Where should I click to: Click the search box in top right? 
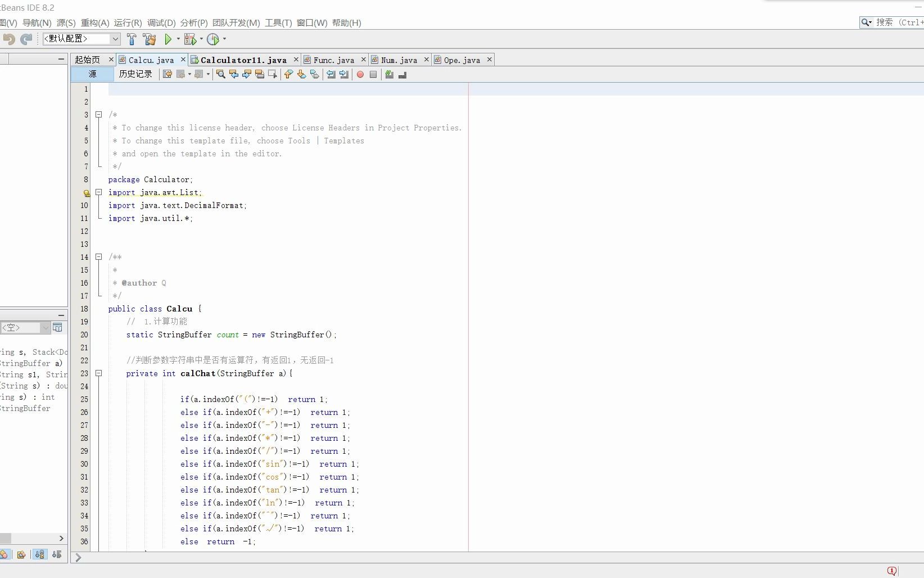click(891, 22)
